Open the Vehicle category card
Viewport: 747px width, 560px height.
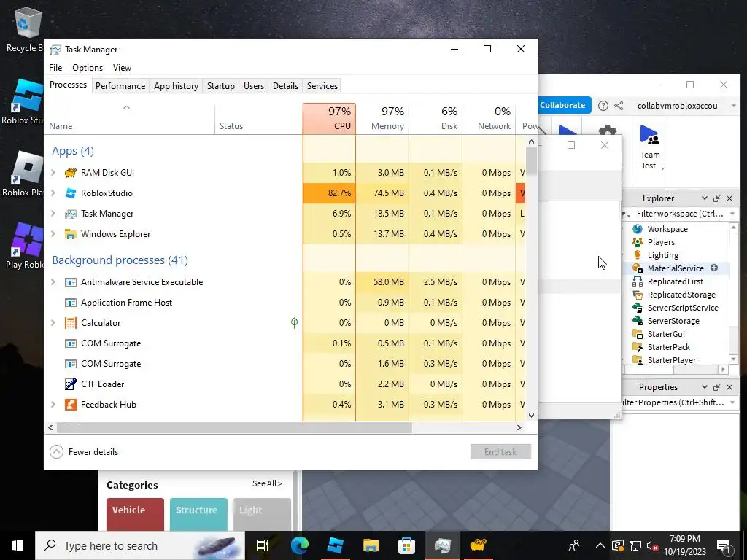(x=135, y=514)
